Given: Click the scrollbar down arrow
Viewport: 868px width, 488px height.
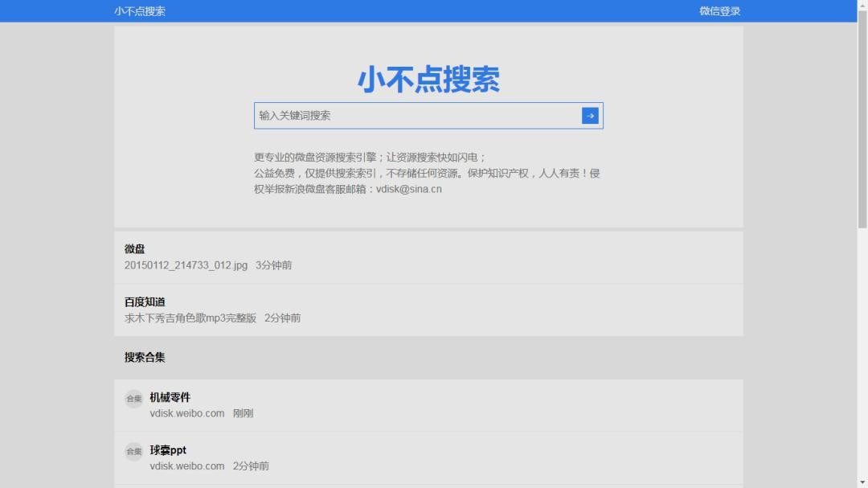Looking at the screenshot, I should click(x=862, y=482).
